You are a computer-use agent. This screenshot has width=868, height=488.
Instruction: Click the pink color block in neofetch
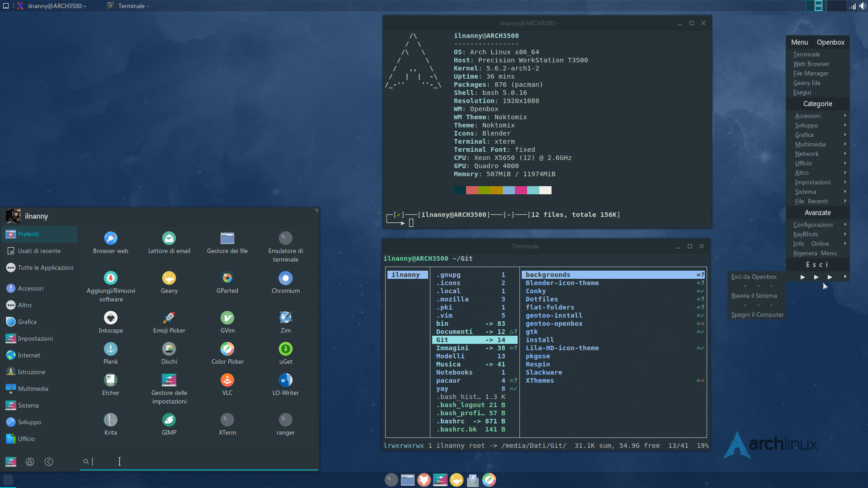[x=521, y=190]
